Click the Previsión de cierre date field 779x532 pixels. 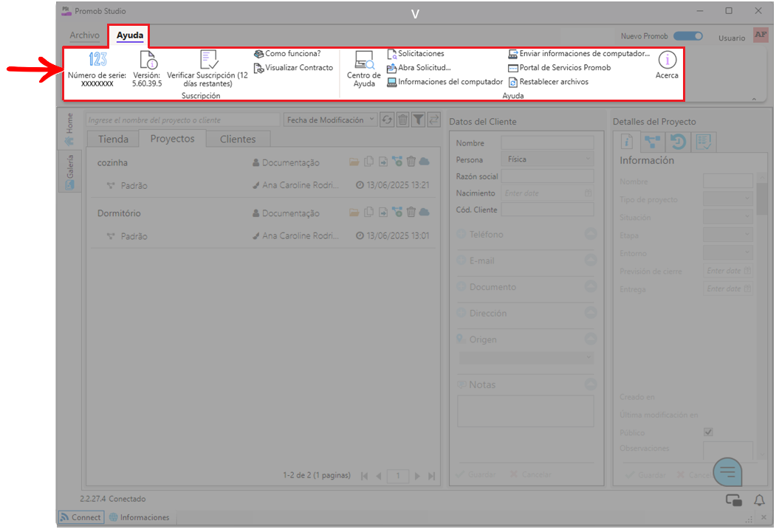[x=728, y=271]
